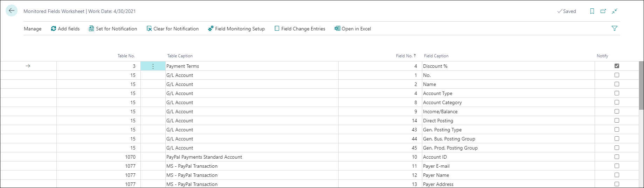Click Field No. 14 cell
644x188 pixels.
(x=380, y=121)
